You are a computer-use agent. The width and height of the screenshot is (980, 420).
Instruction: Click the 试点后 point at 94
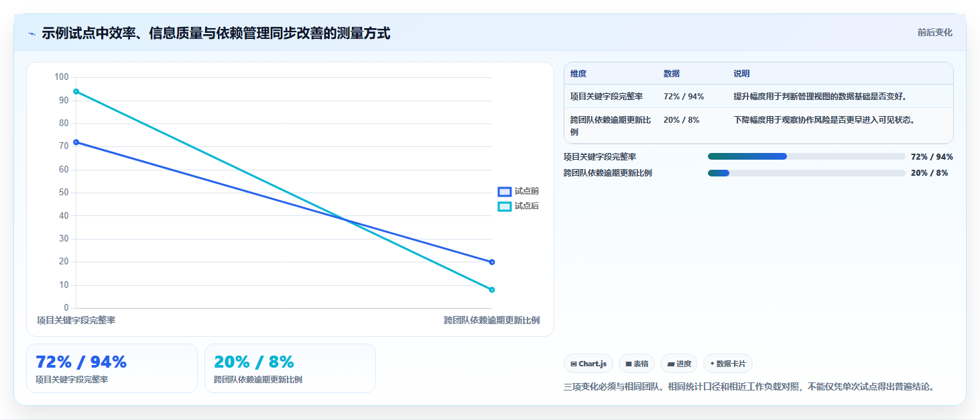(76, 91)
